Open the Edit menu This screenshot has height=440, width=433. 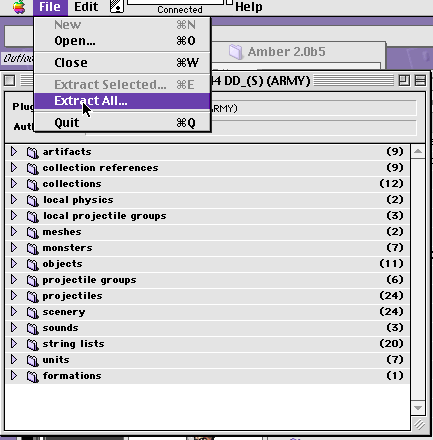[86, 7]
